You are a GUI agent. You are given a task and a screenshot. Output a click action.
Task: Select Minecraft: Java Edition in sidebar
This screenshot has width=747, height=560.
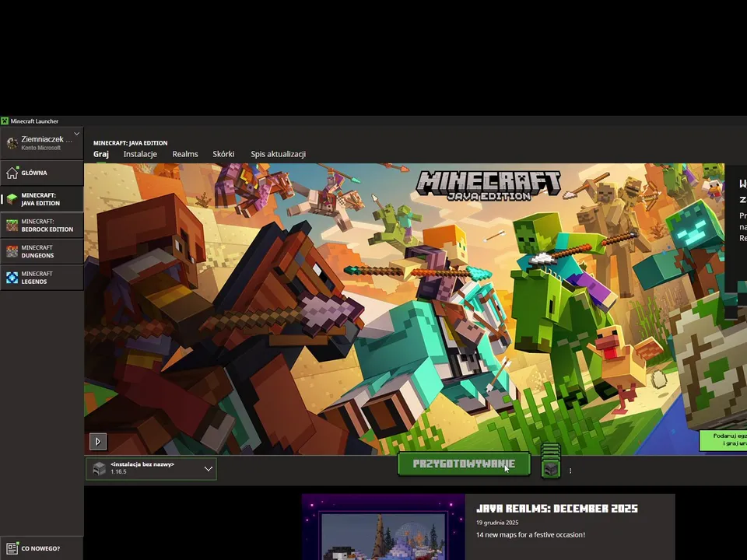(41, 199)
